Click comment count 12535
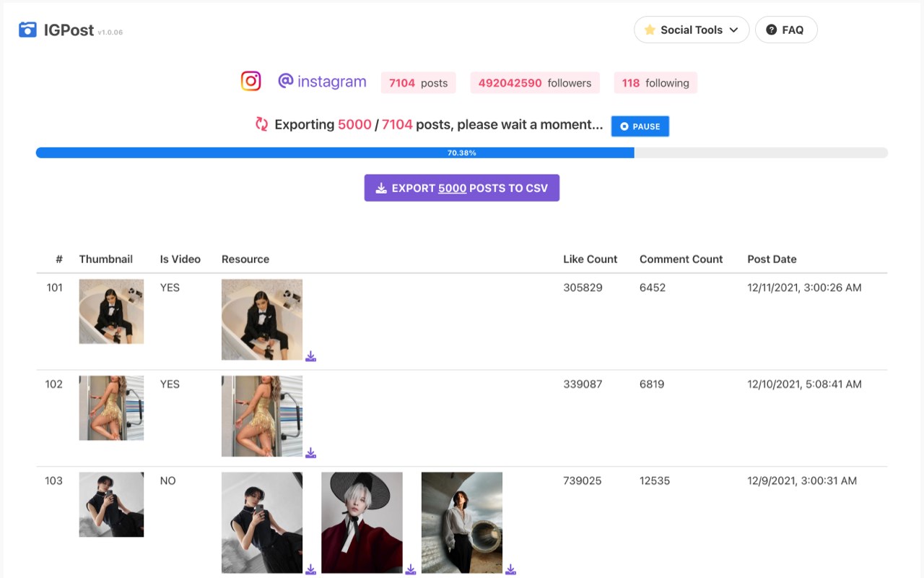Image resolution: width=924 pixels, height=578 pixels. 655,480
